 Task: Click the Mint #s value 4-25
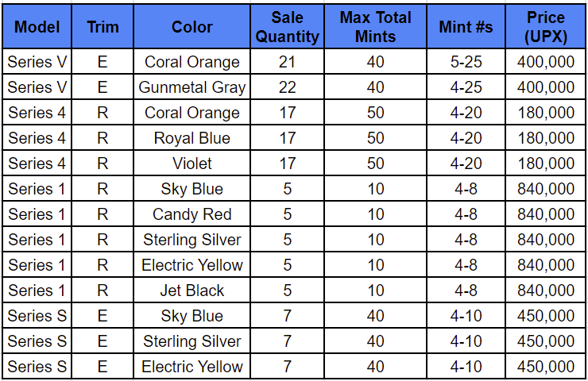click(466, 87)
